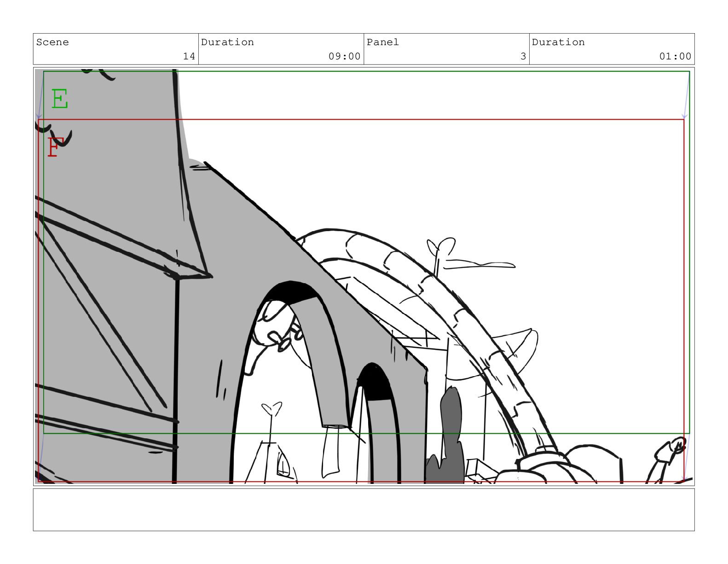The height and width of the screenshot is (564, 728).
Task: Click the Panel header label
Action: tap(382, 42)
